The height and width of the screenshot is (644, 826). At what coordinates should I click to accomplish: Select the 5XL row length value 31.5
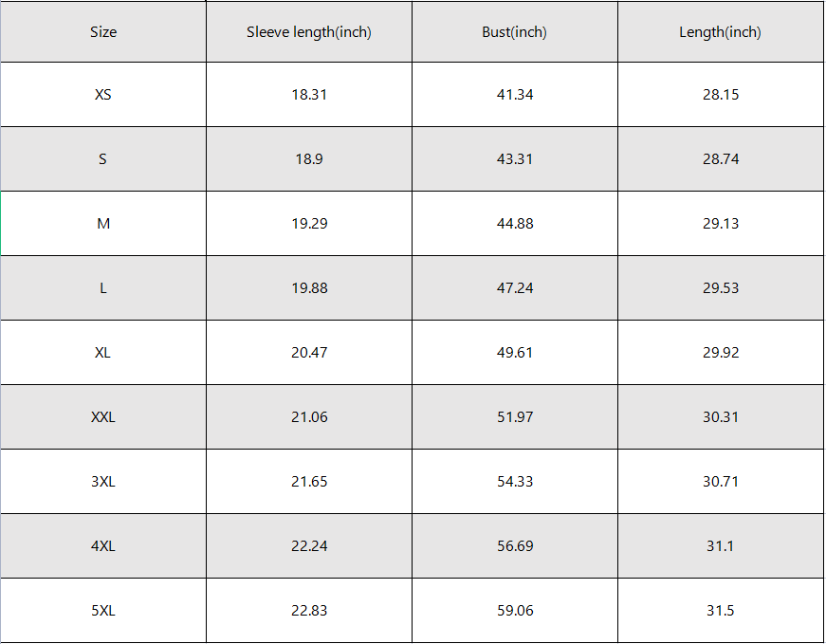click(x=720, y=610)
